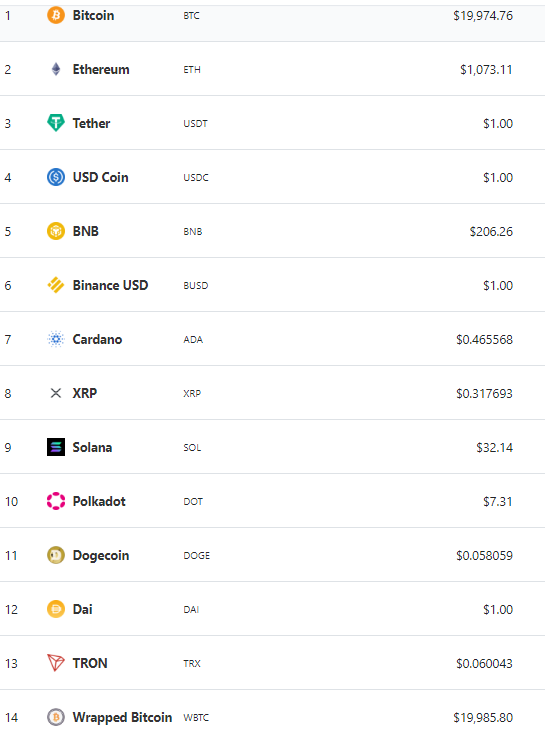
Task: Click the Cardano price $0.465568
Action: pos(484,340)
